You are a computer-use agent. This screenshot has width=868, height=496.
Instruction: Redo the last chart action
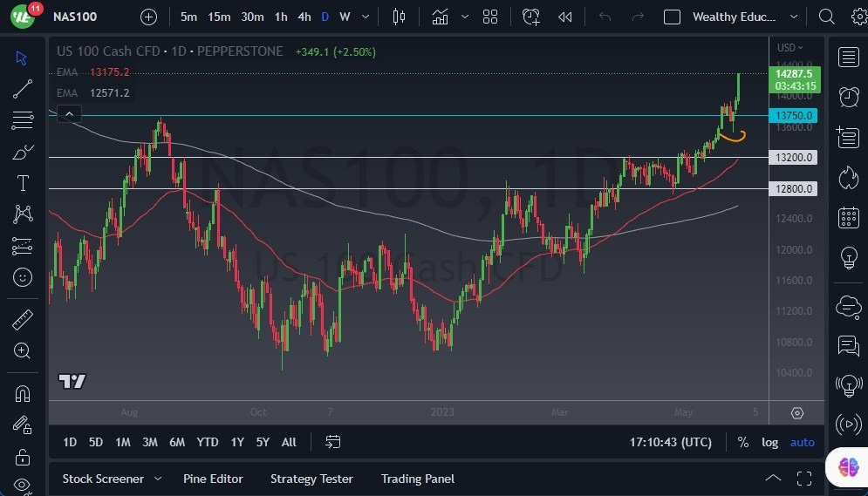(x=638, y=17)
